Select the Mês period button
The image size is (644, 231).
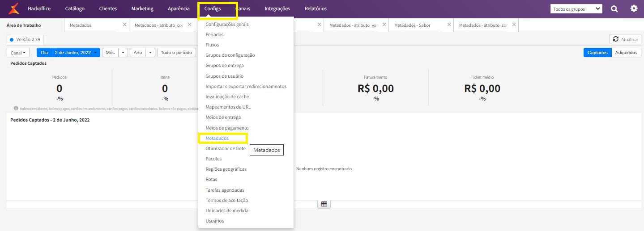pos(110,53)
